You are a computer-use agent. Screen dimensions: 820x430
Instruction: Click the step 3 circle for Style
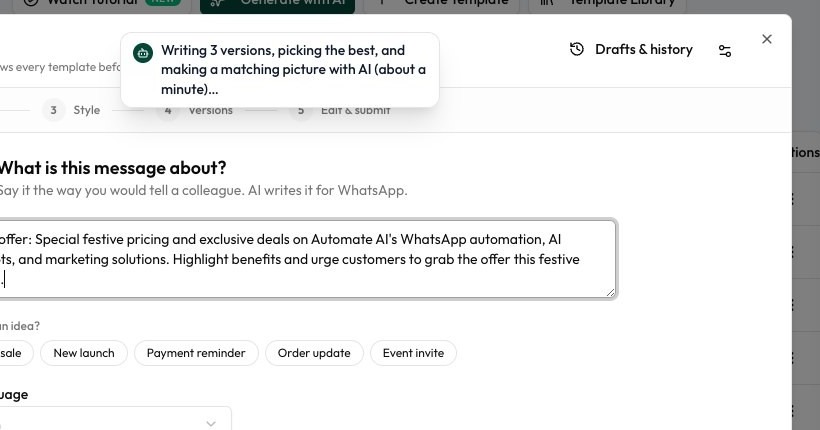pos(53,110)
